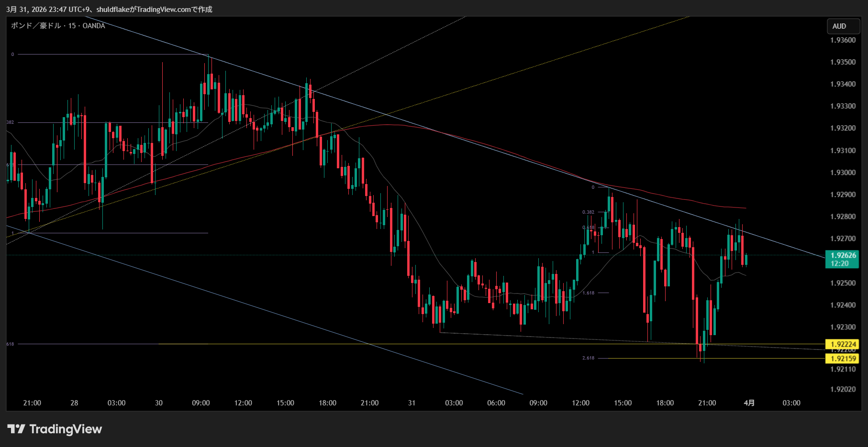Image resolution: width=868 pixels, height=447 pixels.
Task: Click the 28 date marker on time axis
Action: pos(74,403)
